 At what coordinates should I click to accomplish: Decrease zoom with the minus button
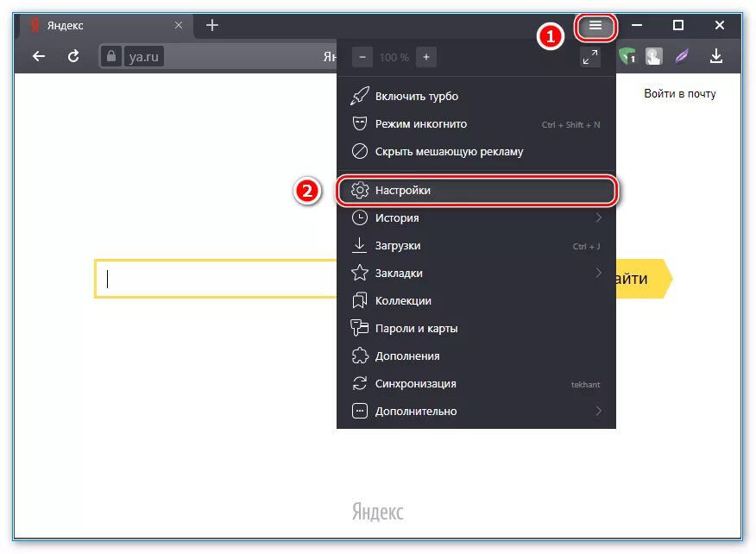click(x=362, y=57)
